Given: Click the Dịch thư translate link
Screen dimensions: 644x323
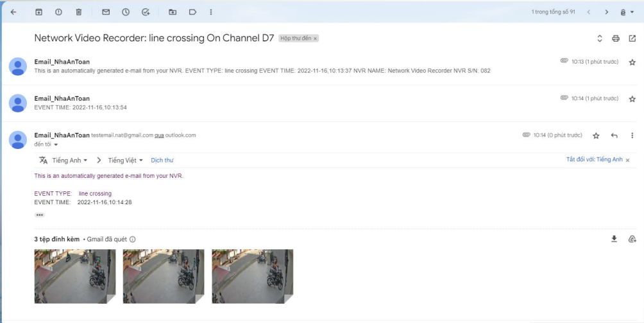Looking at the screenshot, I should pos(162,160).
